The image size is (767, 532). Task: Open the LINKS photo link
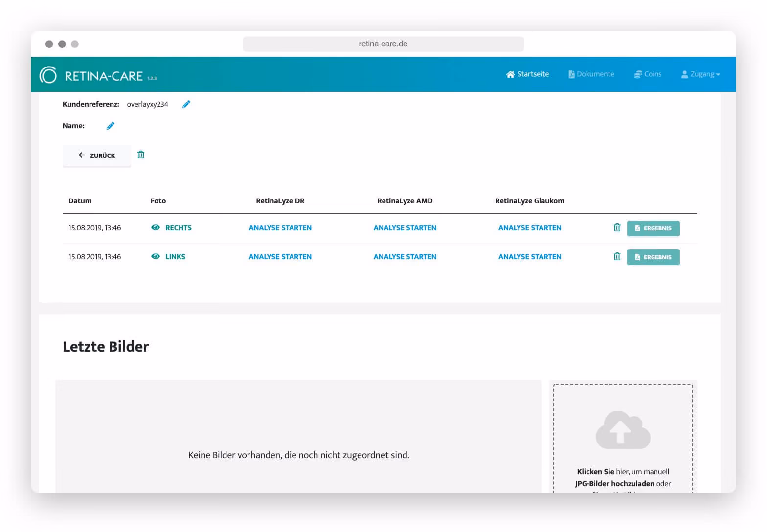tap(175, 257)
